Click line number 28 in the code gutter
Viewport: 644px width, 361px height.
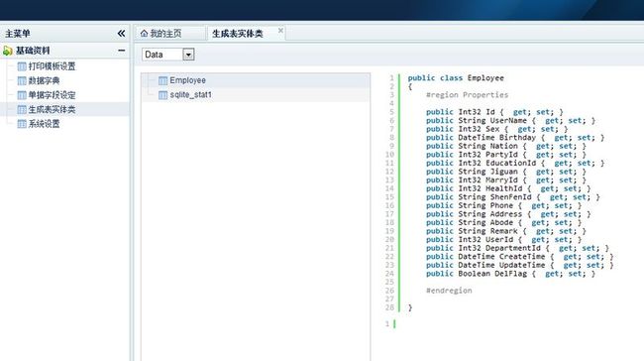(x=389, y=307)
